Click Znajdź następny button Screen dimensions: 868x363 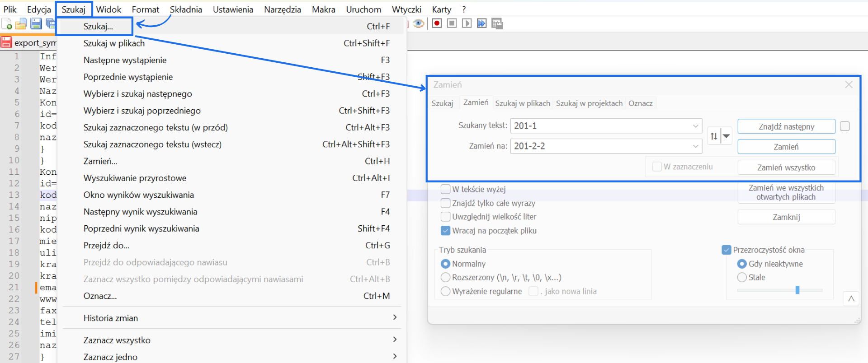click(786, 126)
